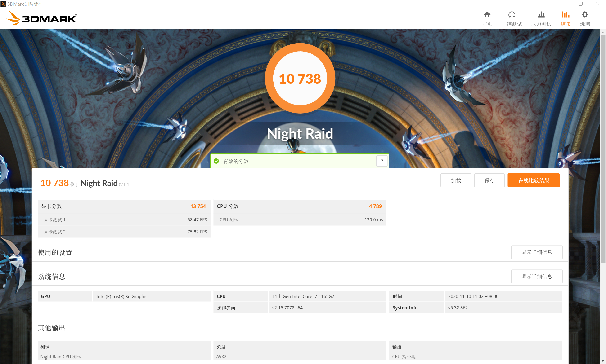Click the 保存 (Save) button

[489, 180]
